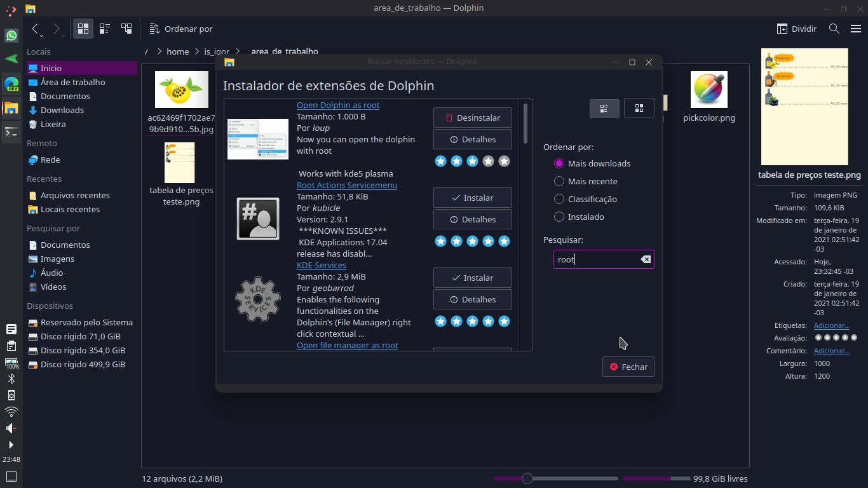Open Disco rígido 354,0 GiB device
868x488 pixels.
coord(81,350)
